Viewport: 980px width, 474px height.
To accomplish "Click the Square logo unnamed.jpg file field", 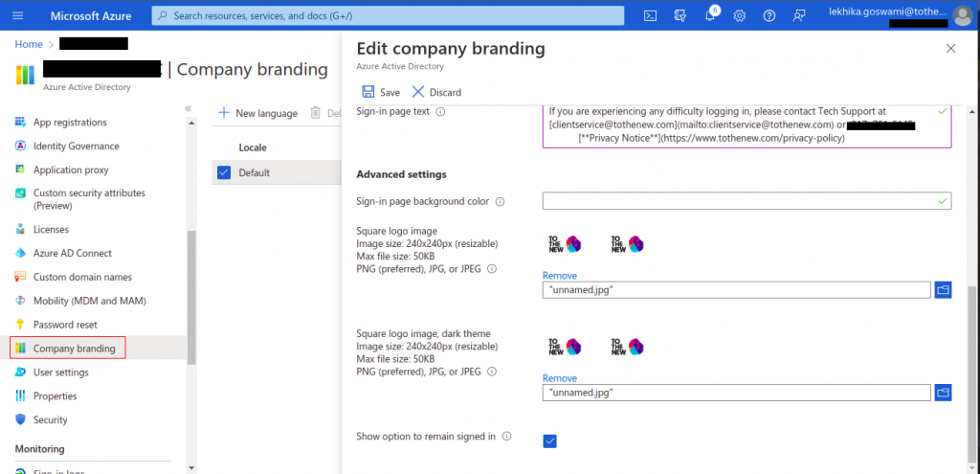I will click(x=737, y=289).
